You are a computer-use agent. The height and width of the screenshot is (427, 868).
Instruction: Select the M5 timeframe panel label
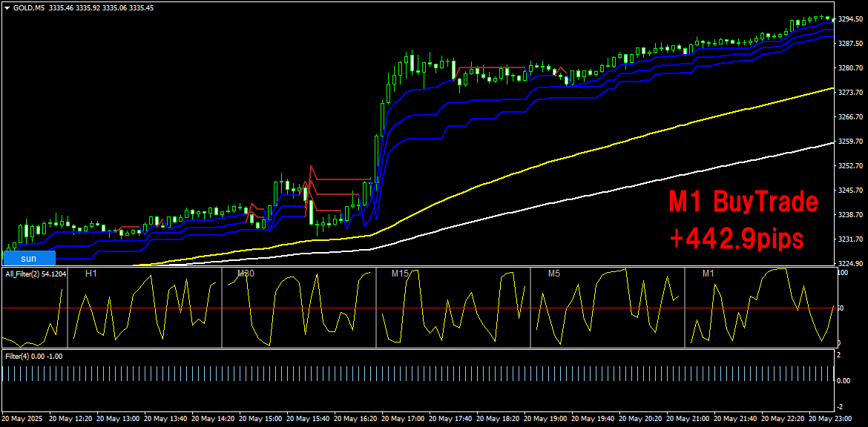coord(554,274)
